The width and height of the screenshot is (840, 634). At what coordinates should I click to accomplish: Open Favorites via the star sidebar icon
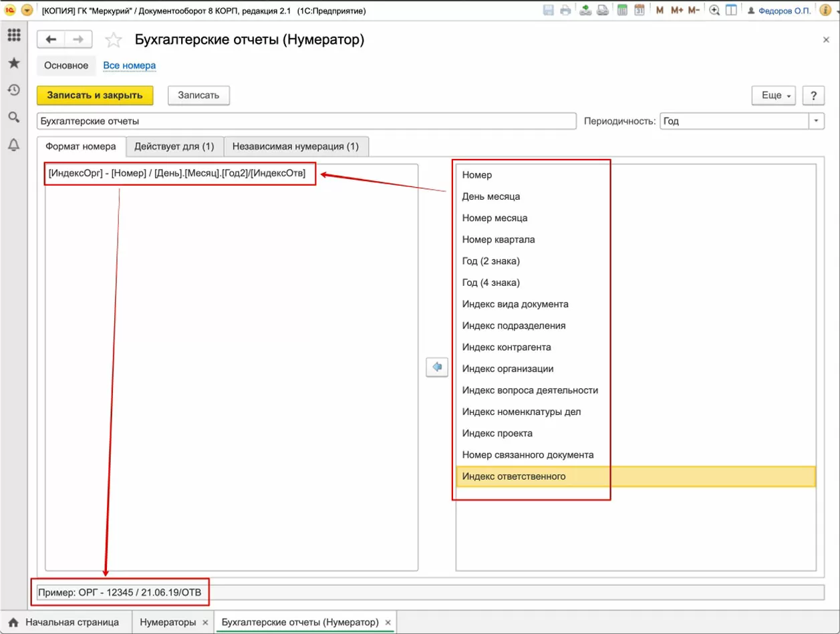pos(13,63)
